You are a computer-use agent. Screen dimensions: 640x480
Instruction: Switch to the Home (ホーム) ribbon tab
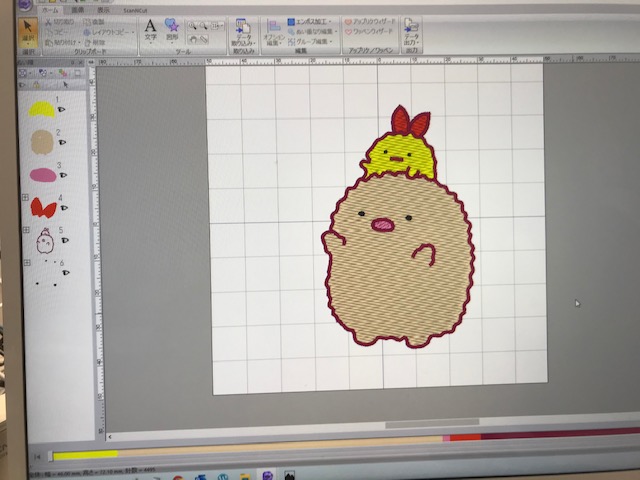point(50,10)
